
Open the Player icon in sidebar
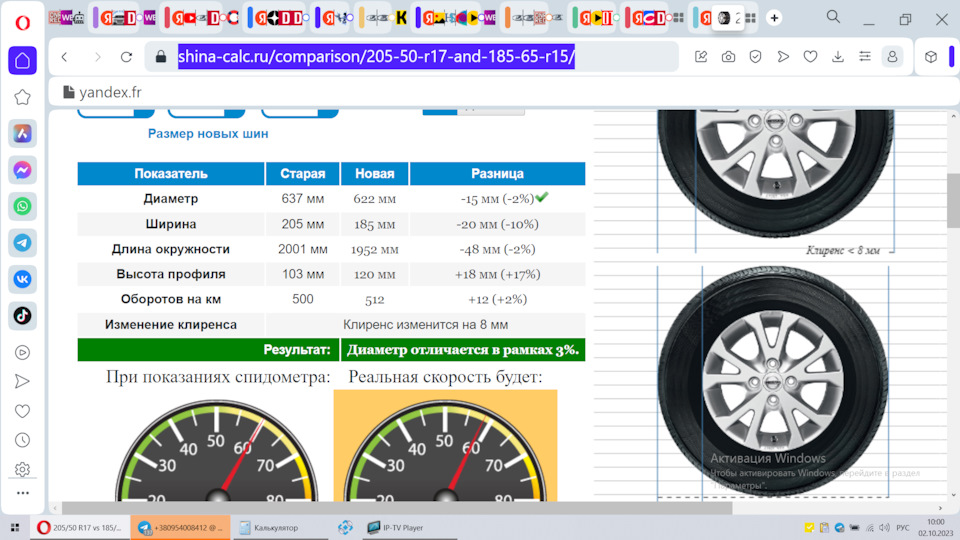coord(23,353)
